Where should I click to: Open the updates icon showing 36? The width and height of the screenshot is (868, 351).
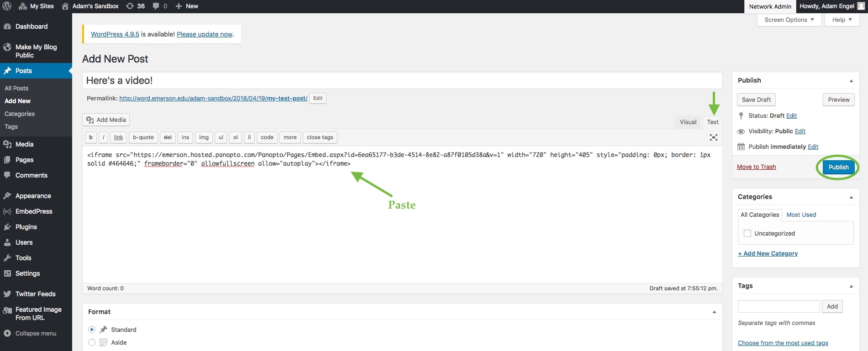130,6
